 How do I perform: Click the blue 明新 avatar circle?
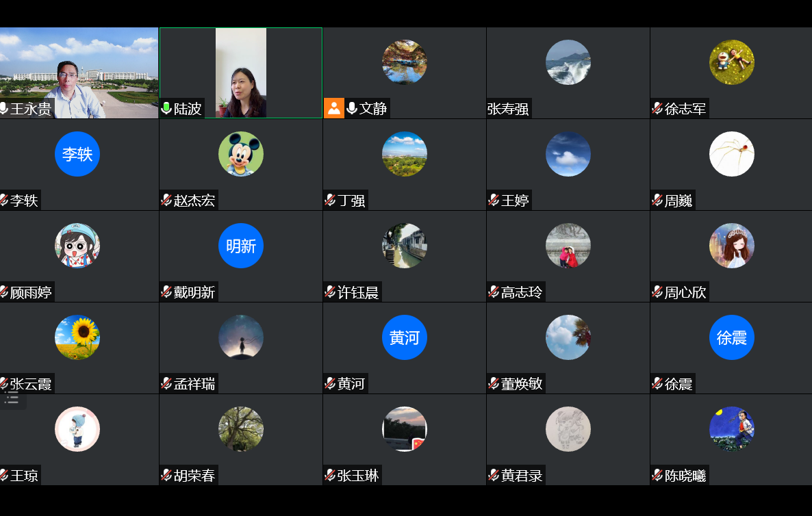[241, 246]
